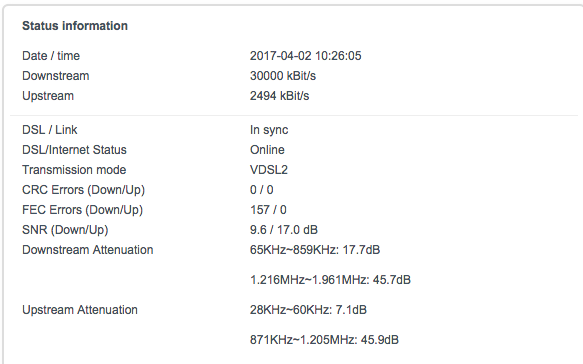Click the Upstream Attenuation label
The height and width of the screenshot is (364, 583).
[80, 310]
